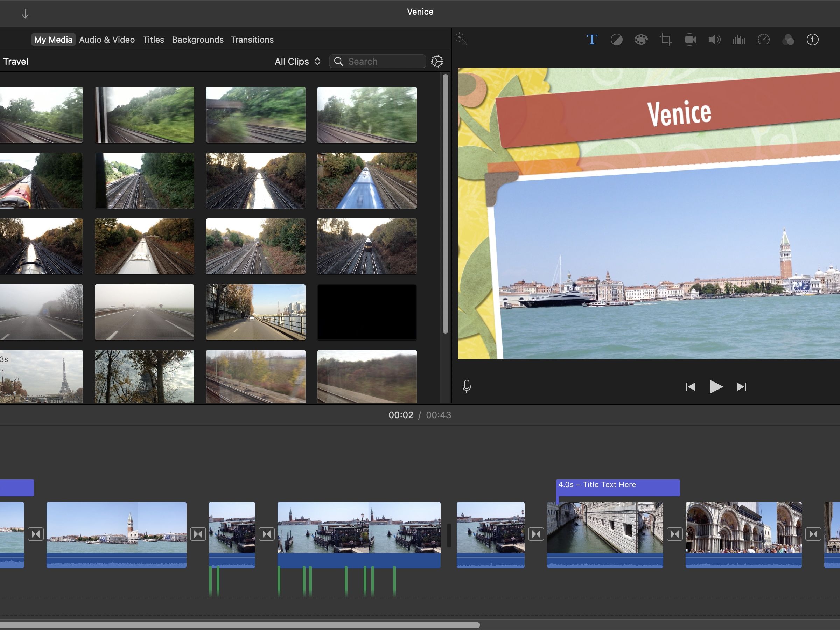Viewport: 840px width, 630px height.
Task: Click the Magic Wand auto-enhance button
Action: coord(461,39)
